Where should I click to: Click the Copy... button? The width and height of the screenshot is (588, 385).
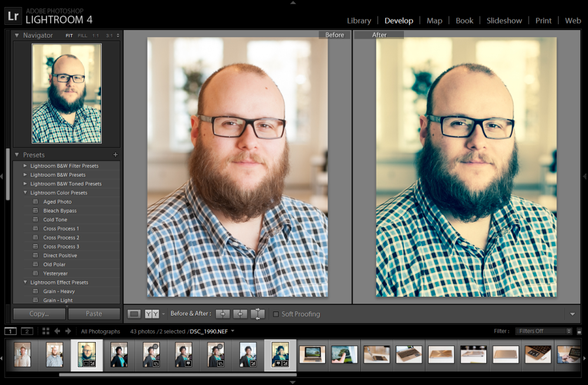[39, 314]
